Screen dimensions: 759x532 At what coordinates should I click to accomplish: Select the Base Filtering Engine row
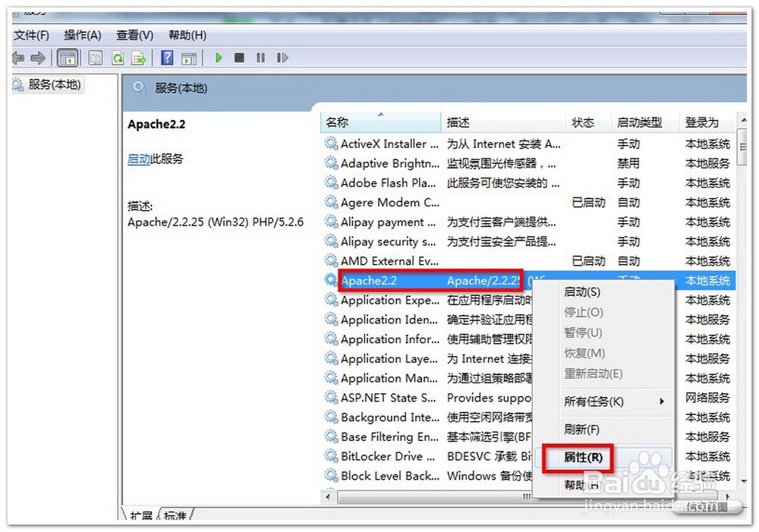coord(528,436)
